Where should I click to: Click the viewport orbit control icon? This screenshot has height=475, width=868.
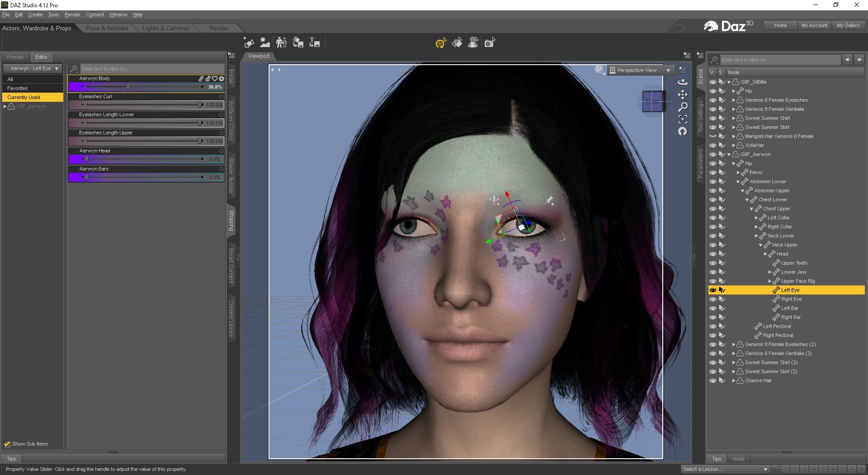[x=683, y=82]
